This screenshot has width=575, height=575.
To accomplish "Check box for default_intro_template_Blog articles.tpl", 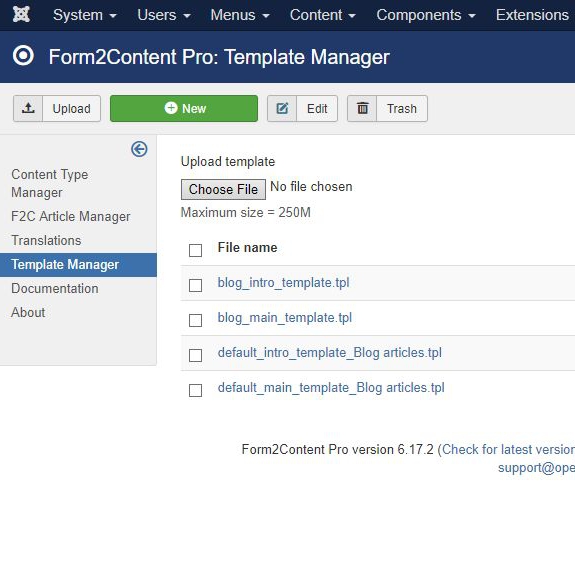I will pyautogui.click(x=195, y=355).
